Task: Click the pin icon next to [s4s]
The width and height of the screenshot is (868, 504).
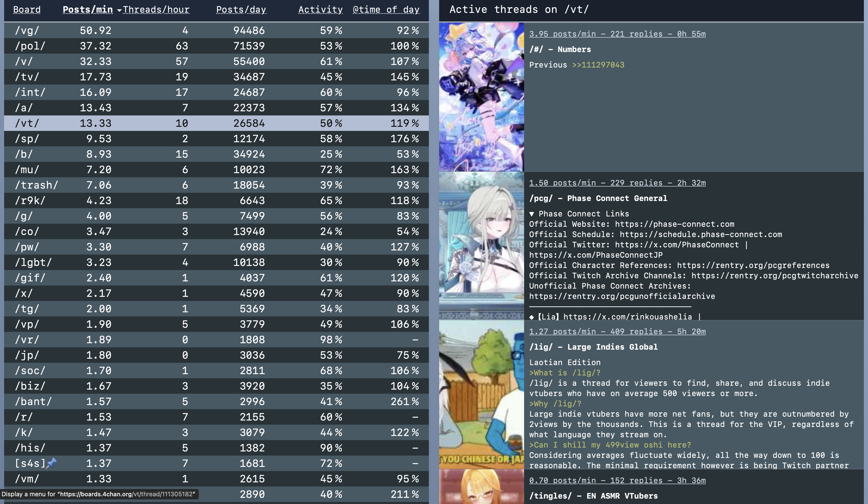Action: (x=51, y=463)
